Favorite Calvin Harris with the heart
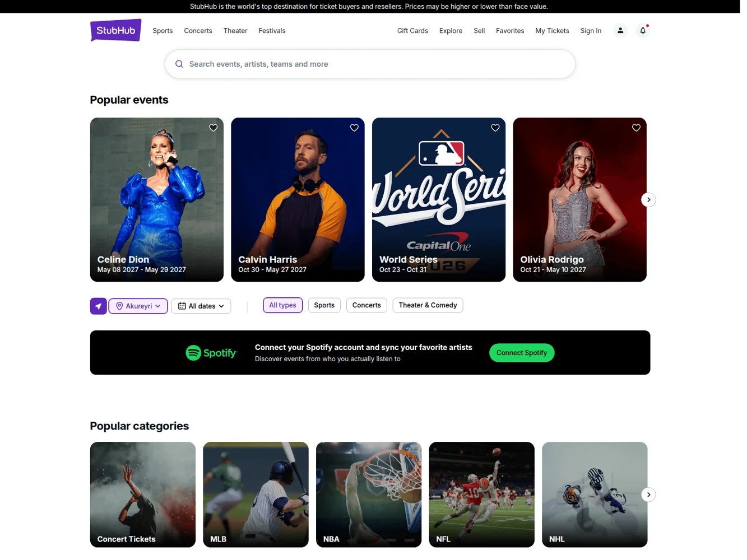Viewport: 747px width, 560px height. tap(354, 128)
